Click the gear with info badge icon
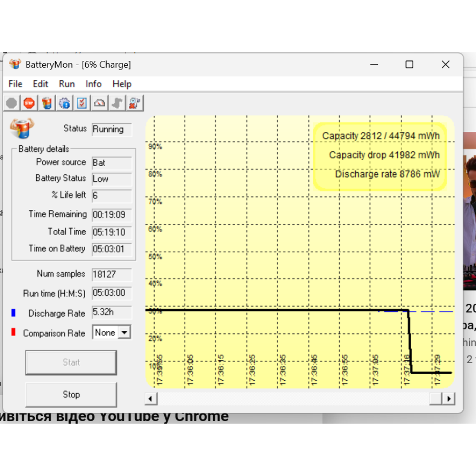 tap(65, 103)
